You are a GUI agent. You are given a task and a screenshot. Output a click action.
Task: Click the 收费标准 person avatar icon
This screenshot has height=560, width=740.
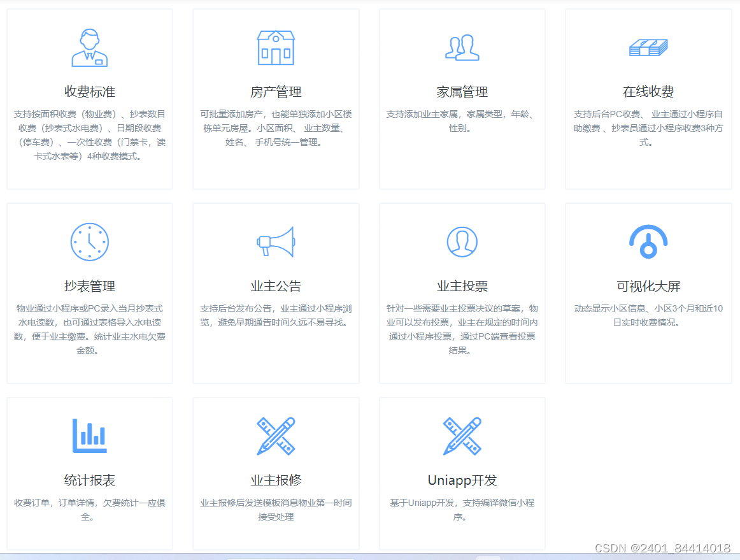click(89, 48)
